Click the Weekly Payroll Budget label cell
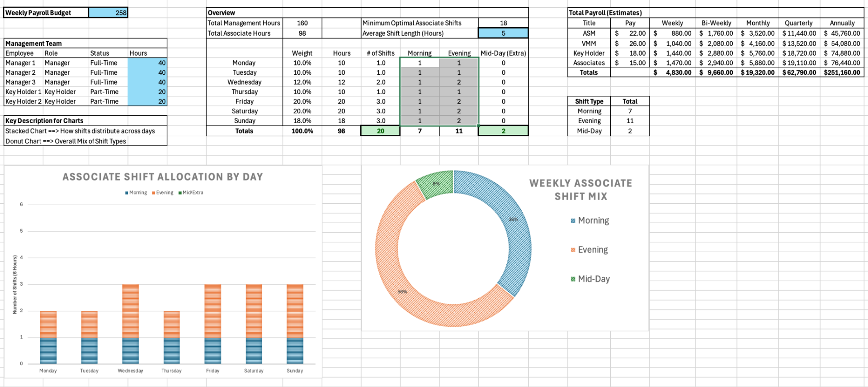868x387 pixels. pyautogui.click(x=46, y=13)
